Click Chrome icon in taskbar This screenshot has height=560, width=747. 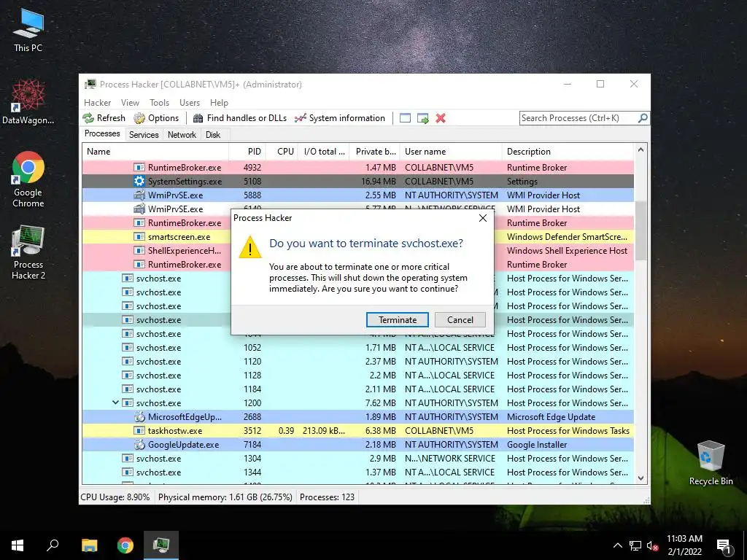(x=125, y=545)
